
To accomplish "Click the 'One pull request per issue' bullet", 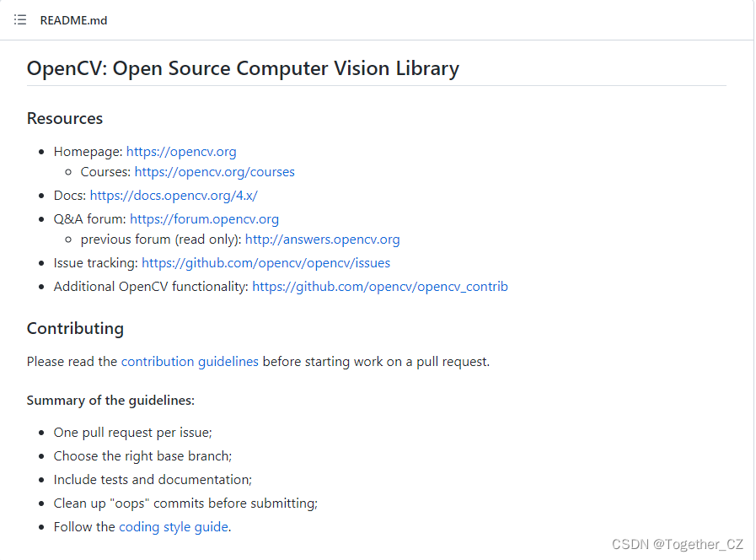I will pos(132,432).
